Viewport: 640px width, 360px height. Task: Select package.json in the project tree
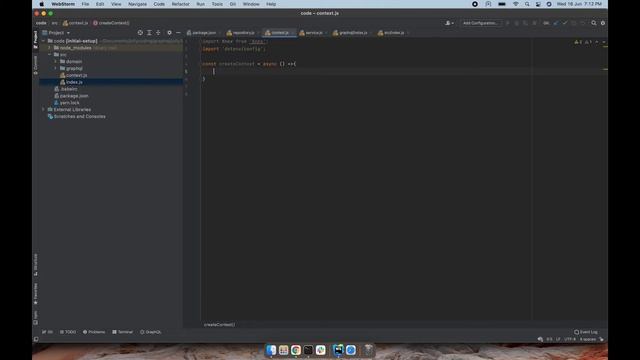[73, 96]
